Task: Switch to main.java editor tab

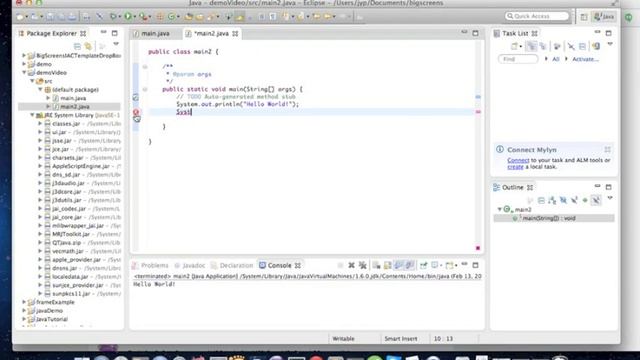Action: coord(151,33)
